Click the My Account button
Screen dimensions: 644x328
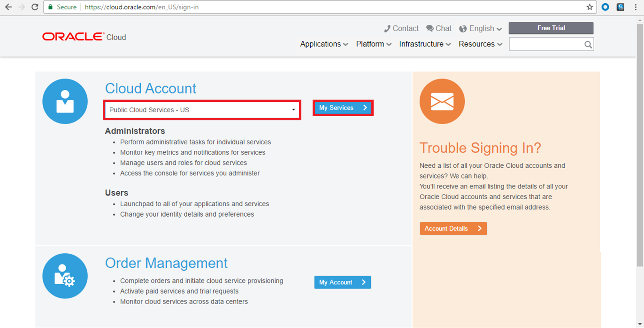pyautogui.click(x=343, y=282)
